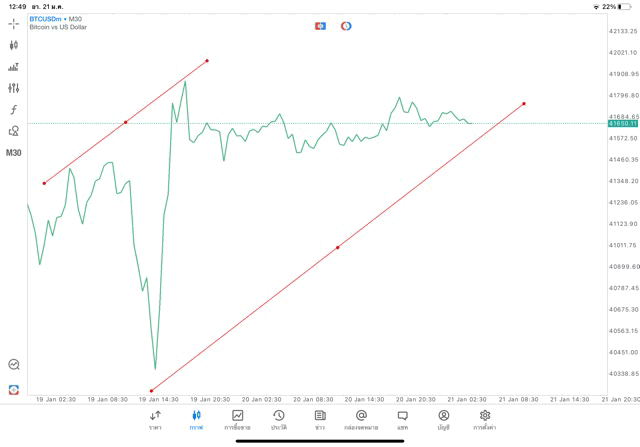Tap the chat search icon in sidebar

[x=14, y=365]
